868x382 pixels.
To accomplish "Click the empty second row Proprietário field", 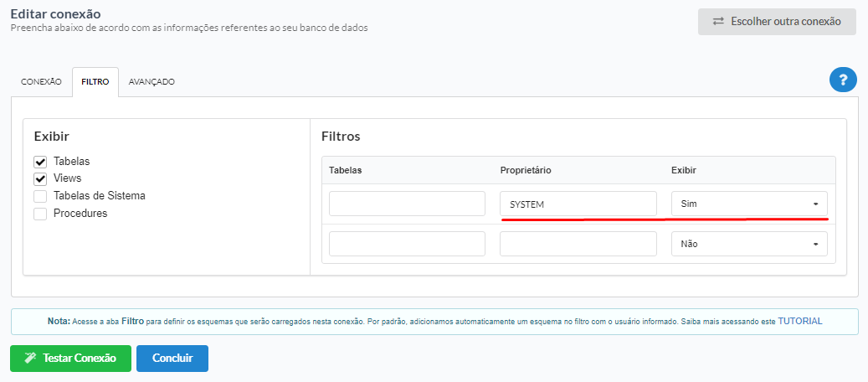I will (x=578, y=244).
